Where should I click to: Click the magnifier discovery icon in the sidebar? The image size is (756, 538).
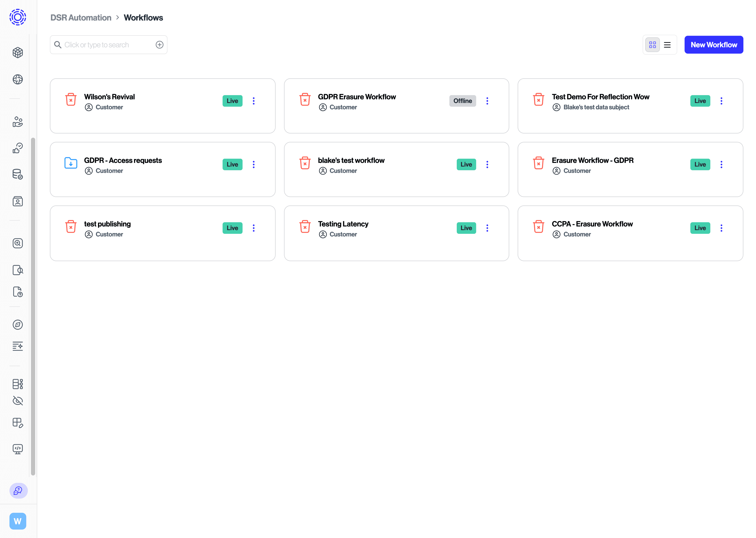pyautogui.click(x=18, y=243)
